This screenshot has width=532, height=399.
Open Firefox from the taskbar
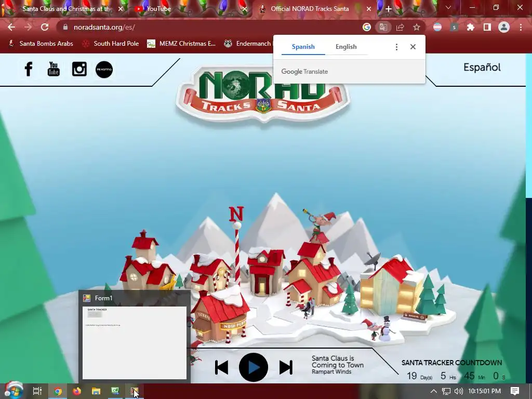pos(77,391)
